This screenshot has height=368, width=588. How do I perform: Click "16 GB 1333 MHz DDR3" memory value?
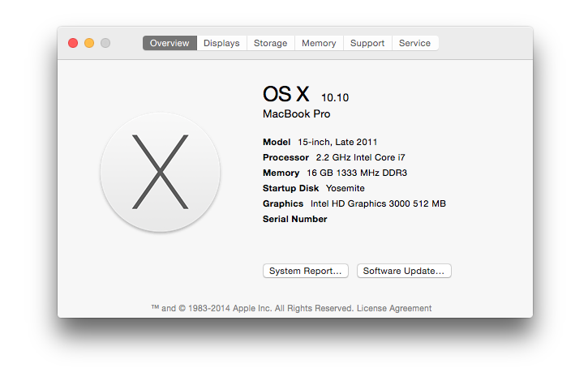click(357, 173)
